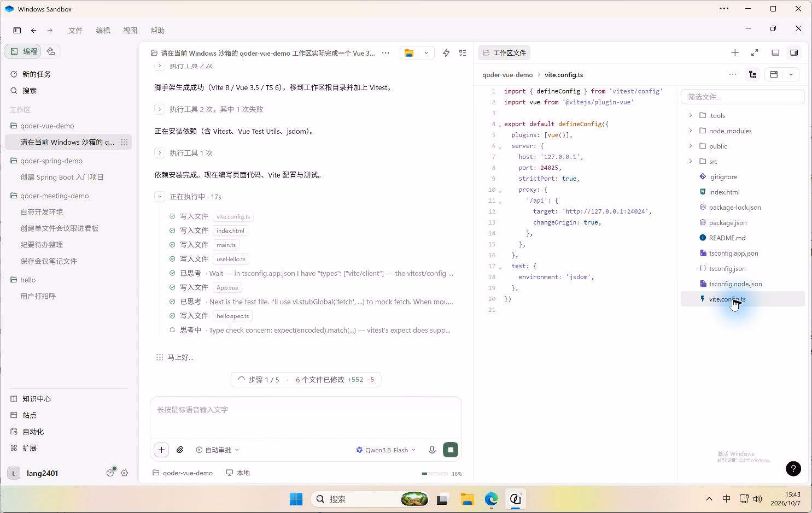Viewport: 812px width, 513px height.
Task: Start a 新的任务
Action: click(x=36, y=74)
